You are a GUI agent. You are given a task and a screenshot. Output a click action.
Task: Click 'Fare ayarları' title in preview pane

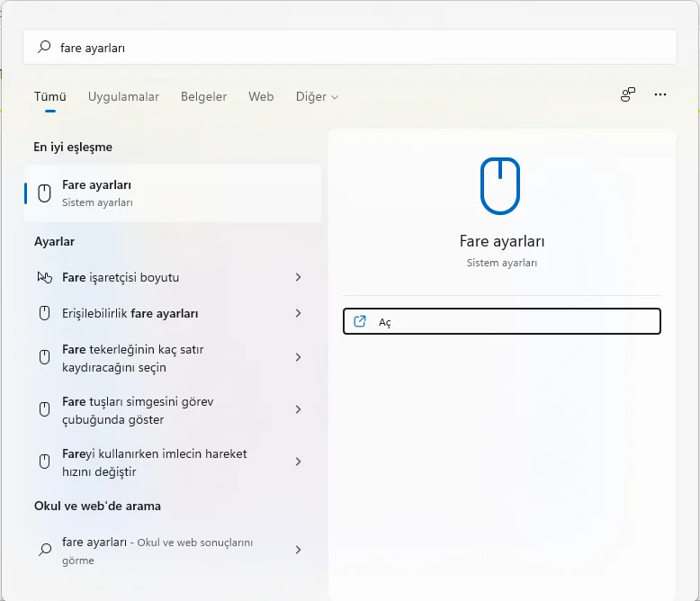click(502, 241)
